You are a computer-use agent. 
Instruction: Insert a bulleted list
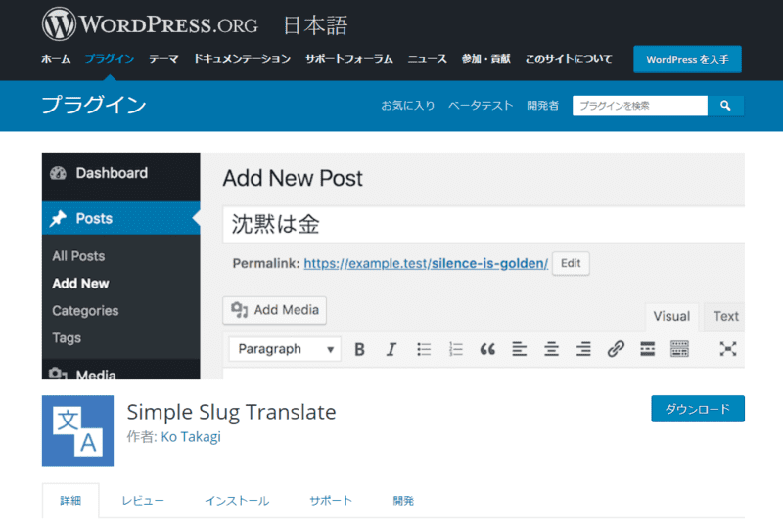point(424,349)
